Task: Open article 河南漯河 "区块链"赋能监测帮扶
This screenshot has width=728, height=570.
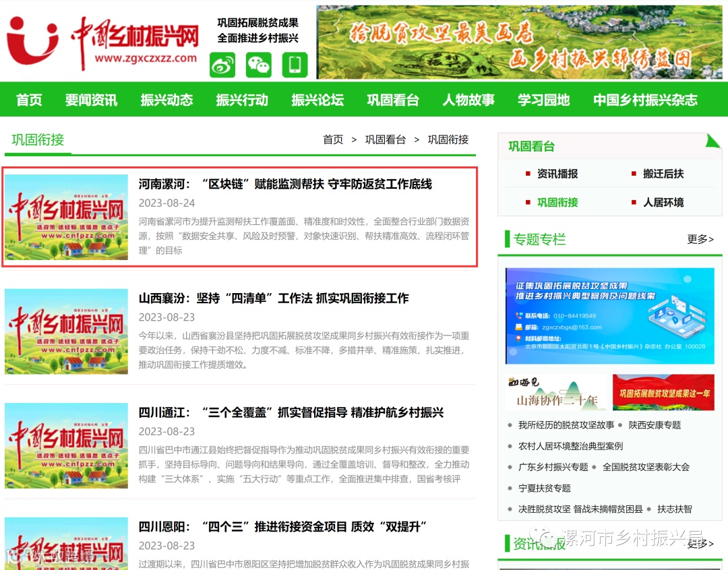Action: coord(285,185)
